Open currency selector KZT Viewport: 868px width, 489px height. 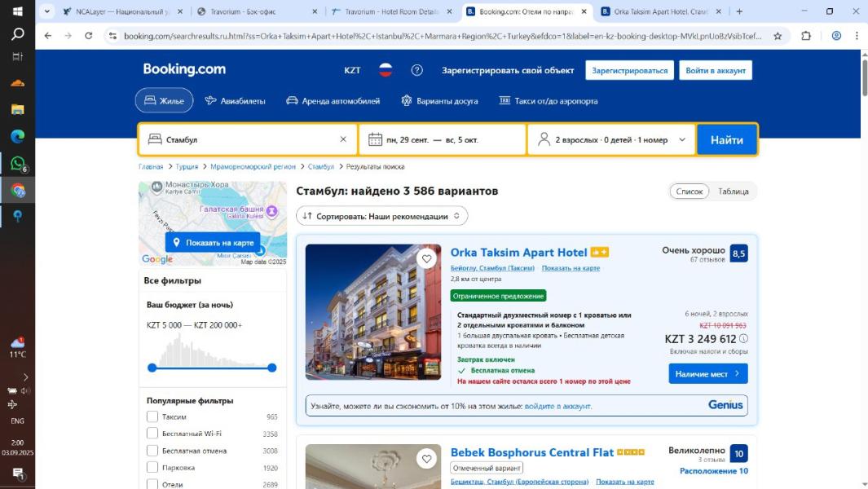tap(352, 70)
